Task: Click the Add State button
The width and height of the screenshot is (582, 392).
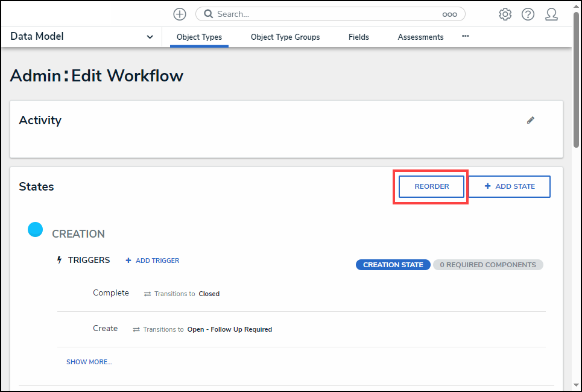Action: click(x=510, y=186)
